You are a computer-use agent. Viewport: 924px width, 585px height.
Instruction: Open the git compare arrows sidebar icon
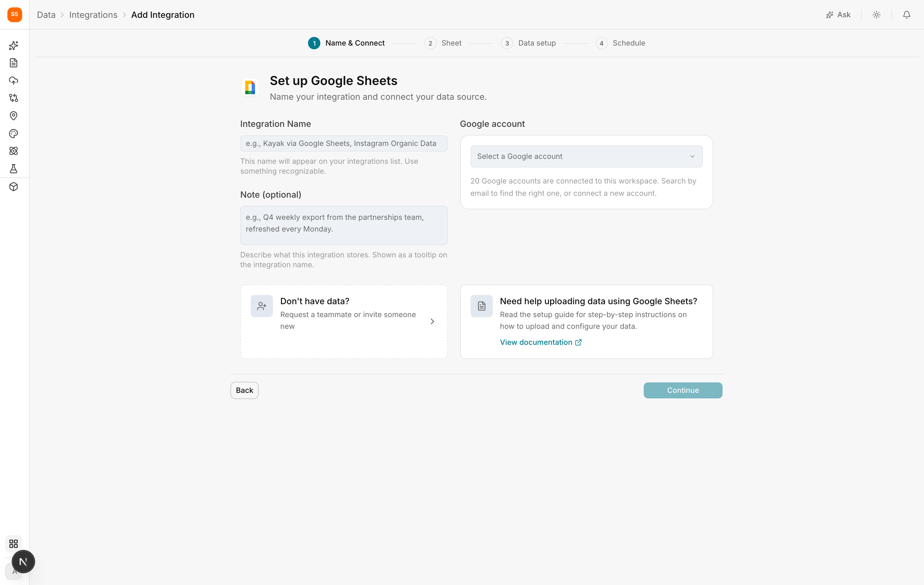(x=14, y=98)
